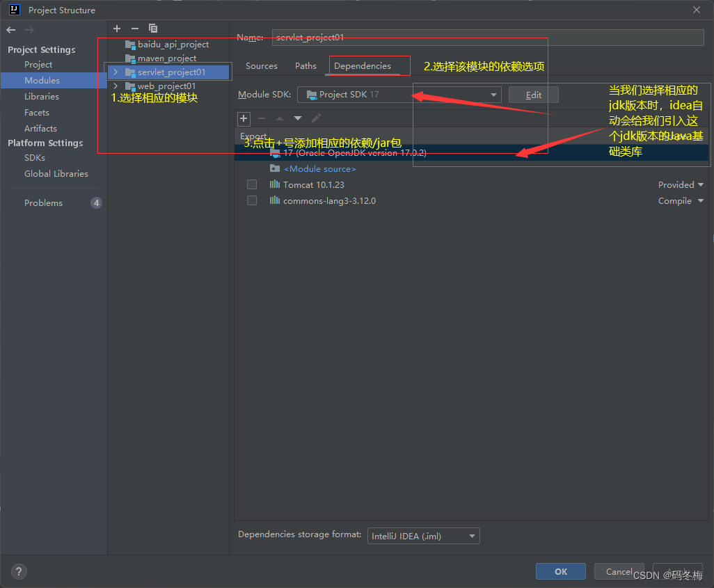Click the Cancel button
This screenshot has width=714, height=588.
[x=619, y=571]
